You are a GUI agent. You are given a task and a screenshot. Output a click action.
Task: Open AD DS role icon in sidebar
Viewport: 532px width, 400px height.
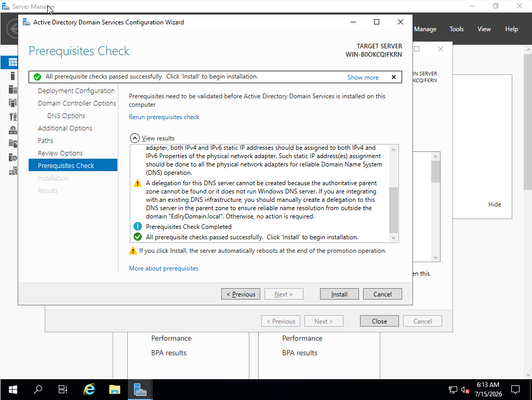pyautogui.click(x=12, y=103)
